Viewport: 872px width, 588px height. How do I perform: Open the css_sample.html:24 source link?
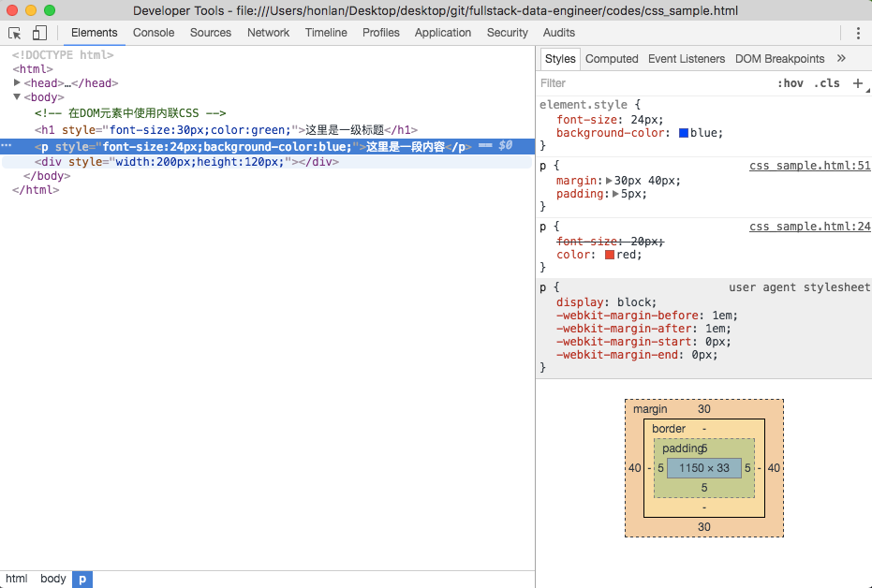[x=809, y=227]
